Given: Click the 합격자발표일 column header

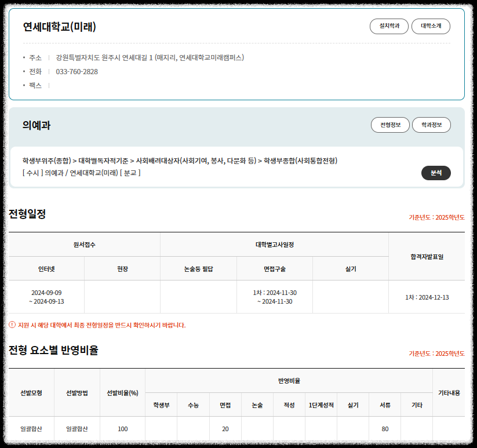Looking at the screenshot, I should (x=427, y=257).
